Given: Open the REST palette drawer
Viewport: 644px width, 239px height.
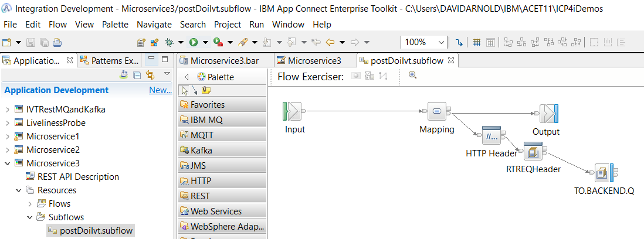Looking at the screenshot, I should (x=223, y=196).
